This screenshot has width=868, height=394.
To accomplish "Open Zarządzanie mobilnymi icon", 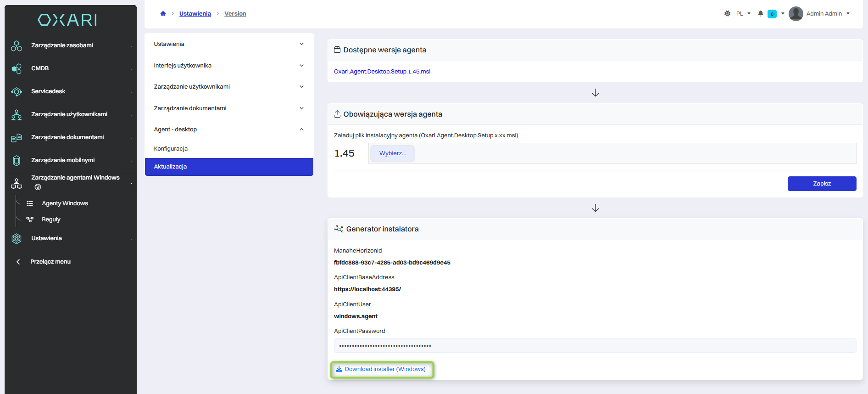I will [17, 160].
